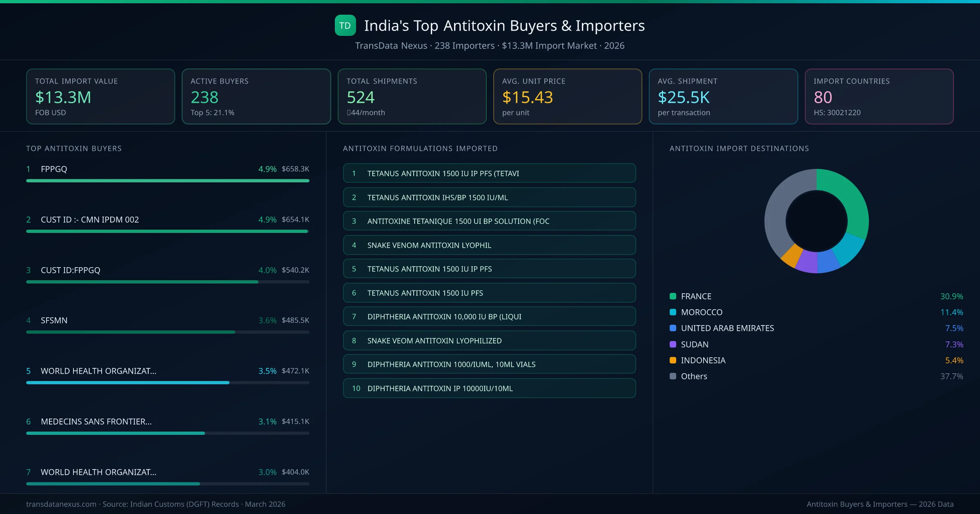Image resolution: width=980 pixels, height=514 pixels.
Task: Open the Total Import Value card
Action: (x=100, y=96)
